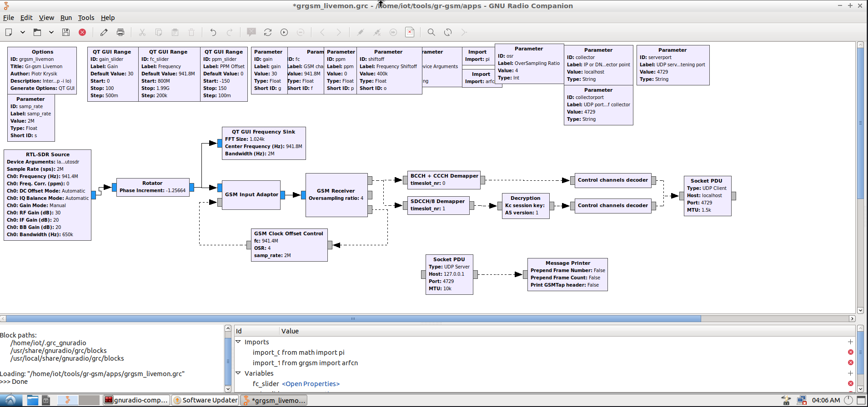This screenshot has width=868, height=407.
Task: Open the Tools menu
Action: pos(86,18)
